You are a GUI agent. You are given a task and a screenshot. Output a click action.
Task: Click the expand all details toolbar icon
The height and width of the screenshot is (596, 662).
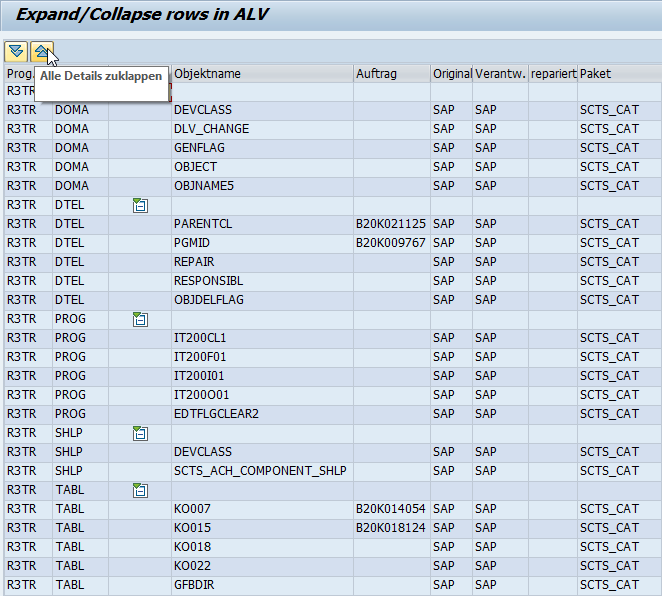point(16,51)
